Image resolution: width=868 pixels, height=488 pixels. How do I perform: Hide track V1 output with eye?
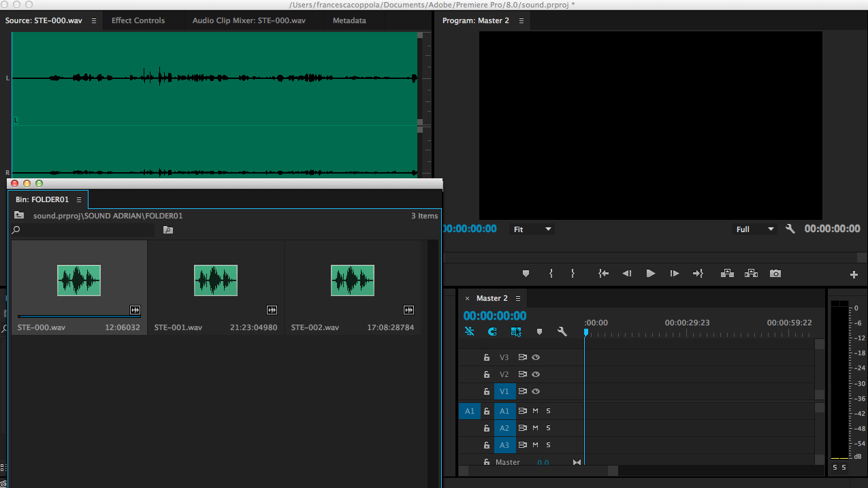[x=536, y=391]
